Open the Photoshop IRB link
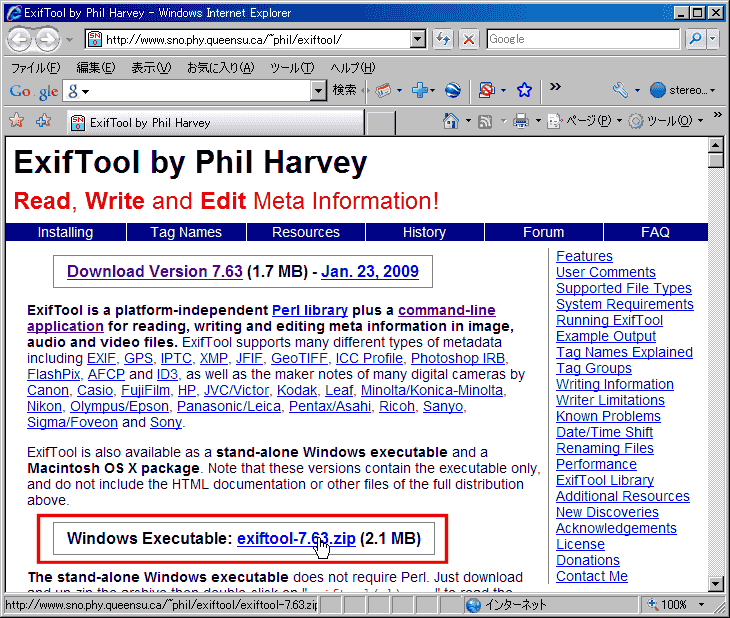The image size is (730, 618). [x=458, y=358]
